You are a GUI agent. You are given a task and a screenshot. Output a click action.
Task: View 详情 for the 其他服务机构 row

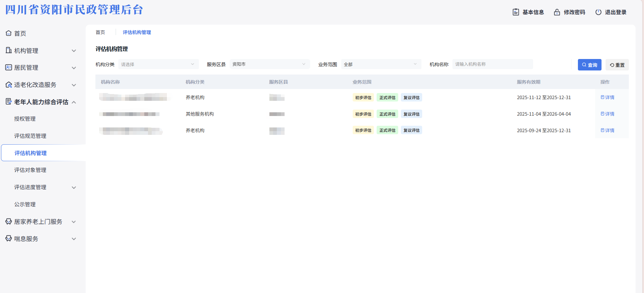click(x=608, y=114)
